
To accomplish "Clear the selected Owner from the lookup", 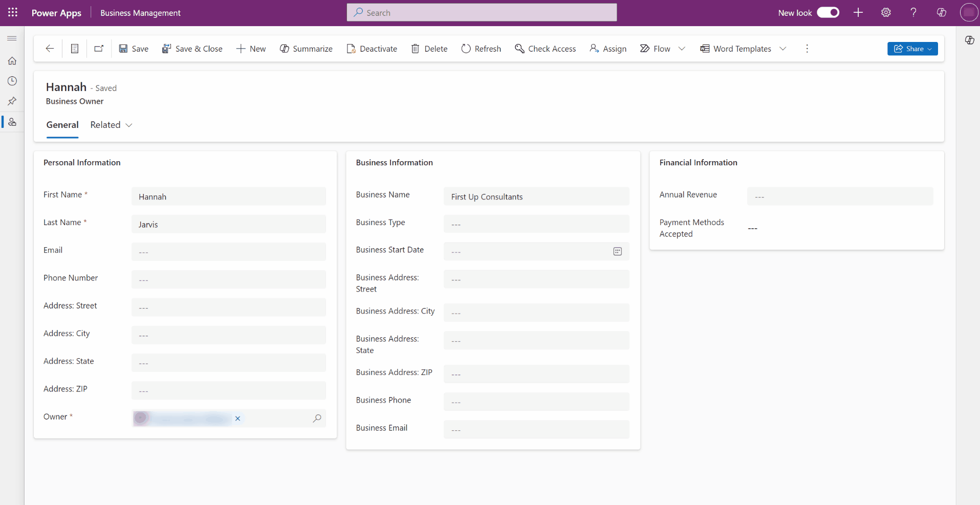I will coord(237,419).
